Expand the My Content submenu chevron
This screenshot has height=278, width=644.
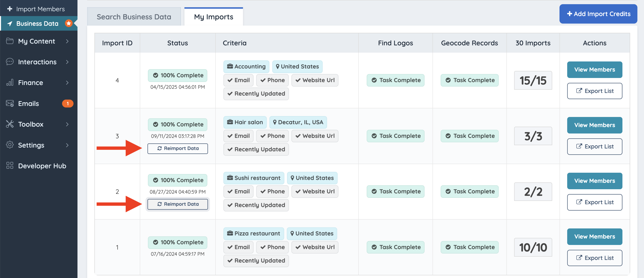pyautogui.click(x=67, y=41)
